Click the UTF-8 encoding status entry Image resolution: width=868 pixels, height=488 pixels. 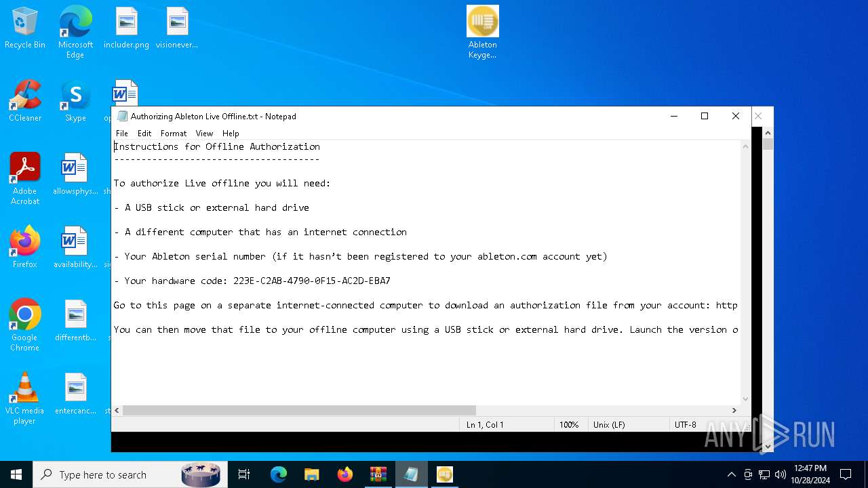pos(685,425)
